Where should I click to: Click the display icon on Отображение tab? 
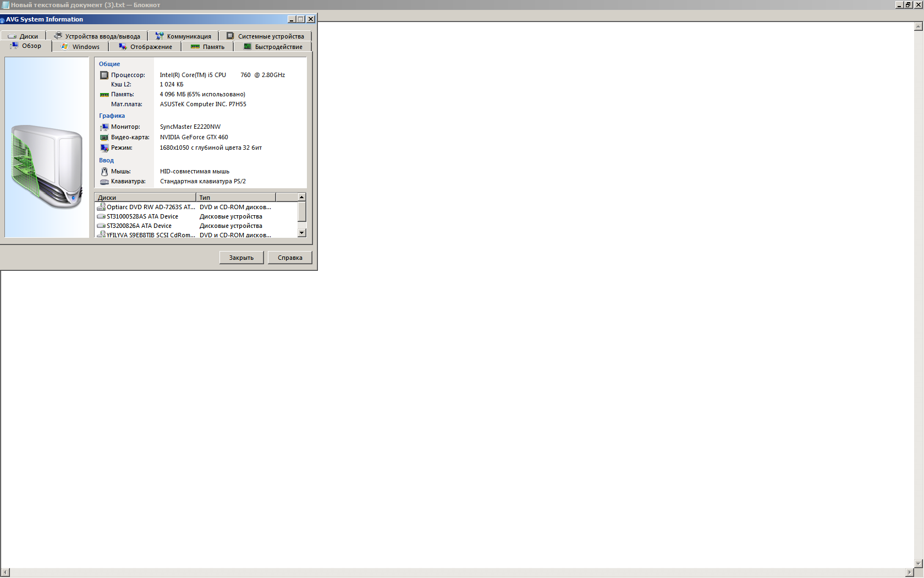tap(123, 46)
